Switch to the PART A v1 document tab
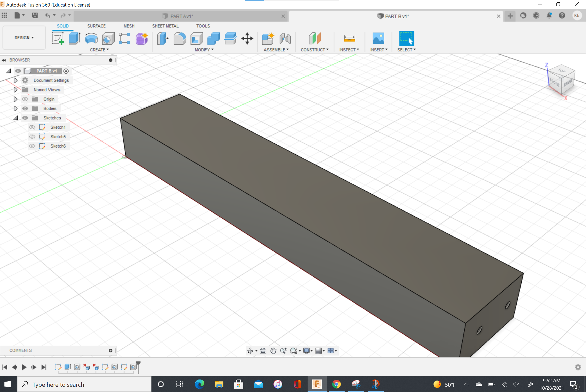This screenshot has height=392, width=586. pyautogui.click(x=182, y=16)
